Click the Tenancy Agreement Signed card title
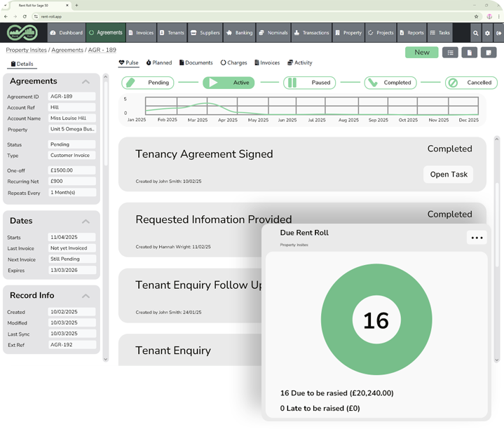Screen dimensions: 504x429 click(204, 154)
